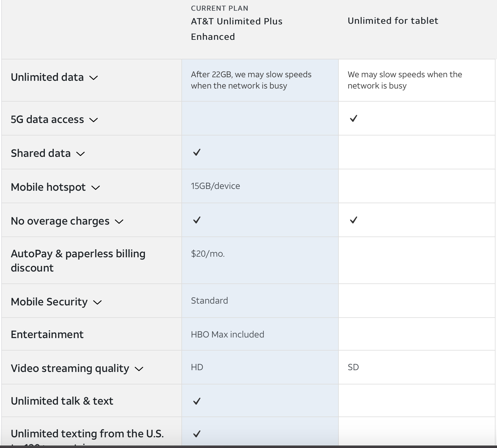Click Unlimited talk & text checkmark
This screenshot has height=448, width=497.
197,401
